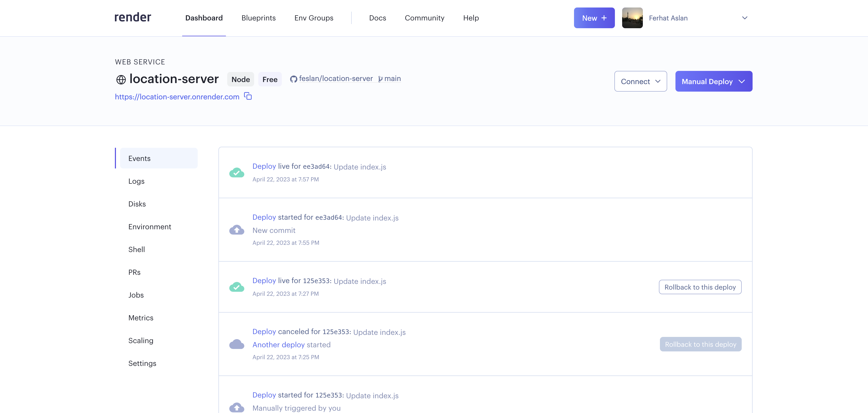Click the 'April 22, 2023 at 7:25 PM' timestamp
This screenshot has height=413, width=868.
click(x=286, y=357)
